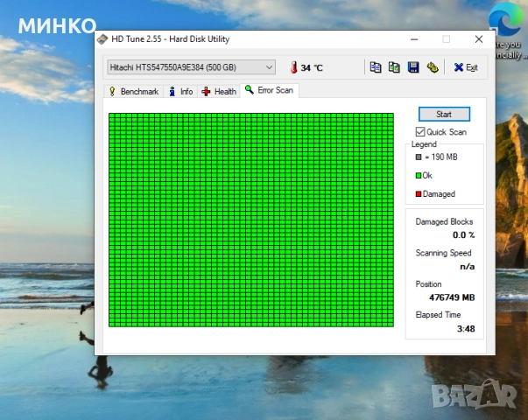Click inside the green scan block grid

[250, 219]
